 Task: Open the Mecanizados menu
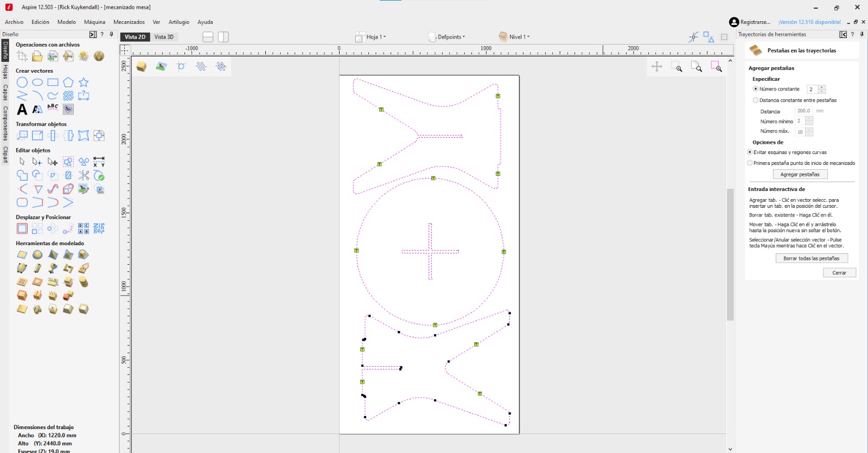pos(129,22)
